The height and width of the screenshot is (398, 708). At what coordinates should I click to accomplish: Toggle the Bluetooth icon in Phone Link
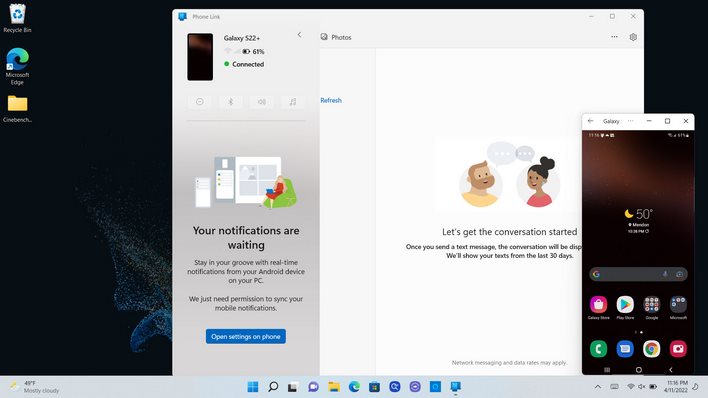pos(230,102)
